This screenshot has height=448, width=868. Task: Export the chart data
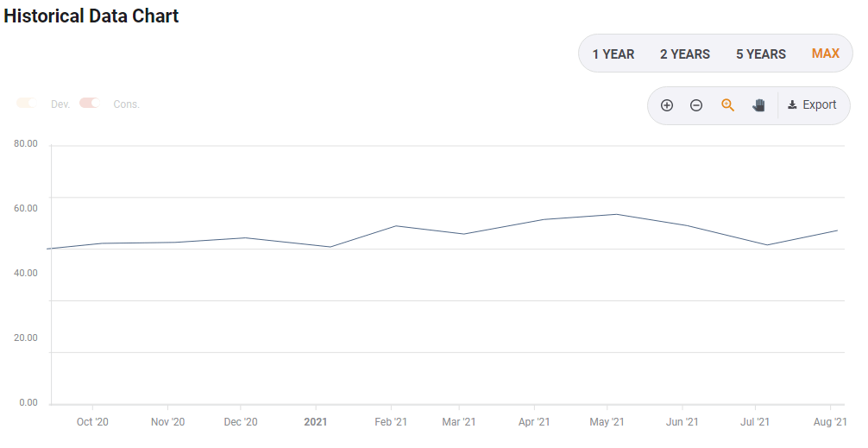(812, 105)
